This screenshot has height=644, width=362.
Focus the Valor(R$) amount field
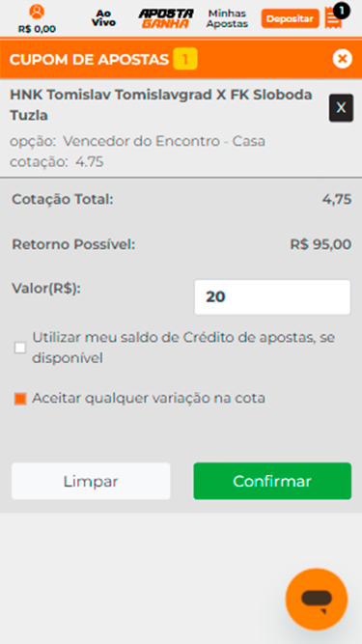pyautogui.click(x=272, y=297)
